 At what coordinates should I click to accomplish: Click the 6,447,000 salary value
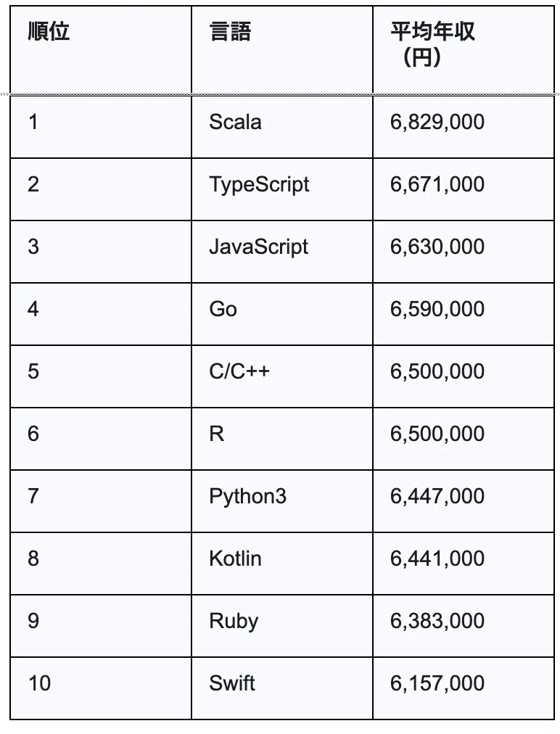point(437,496)
